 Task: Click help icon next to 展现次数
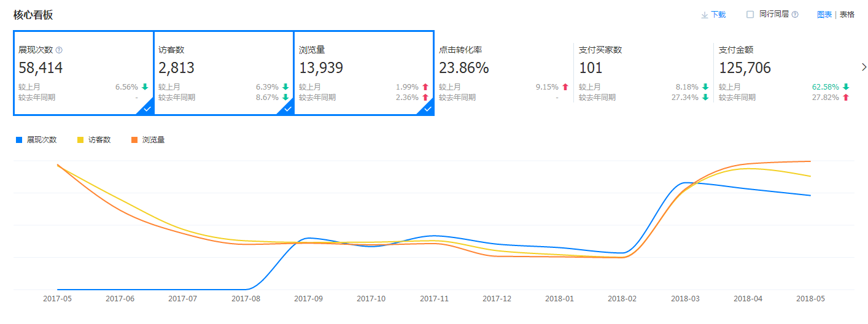point(59,50)
